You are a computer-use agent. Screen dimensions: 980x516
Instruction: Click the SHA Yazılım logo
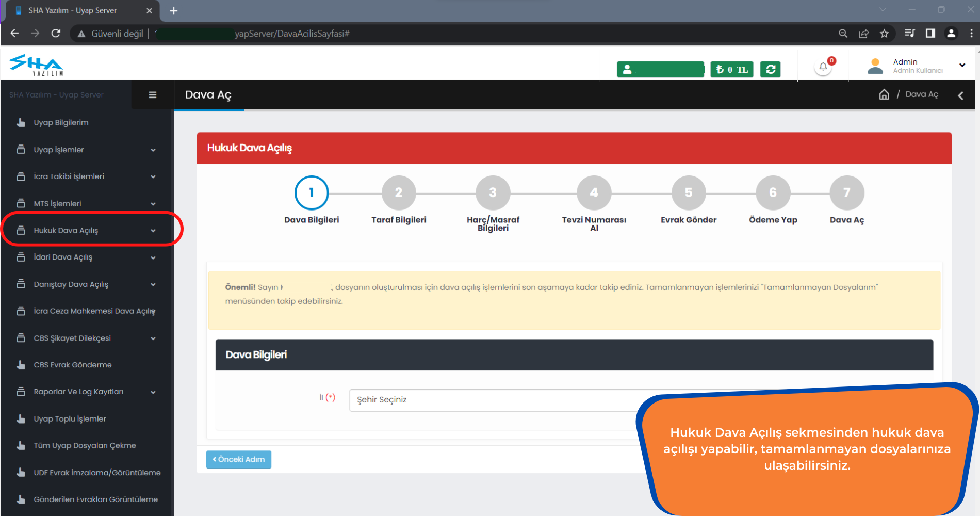(x=36, y=65)
